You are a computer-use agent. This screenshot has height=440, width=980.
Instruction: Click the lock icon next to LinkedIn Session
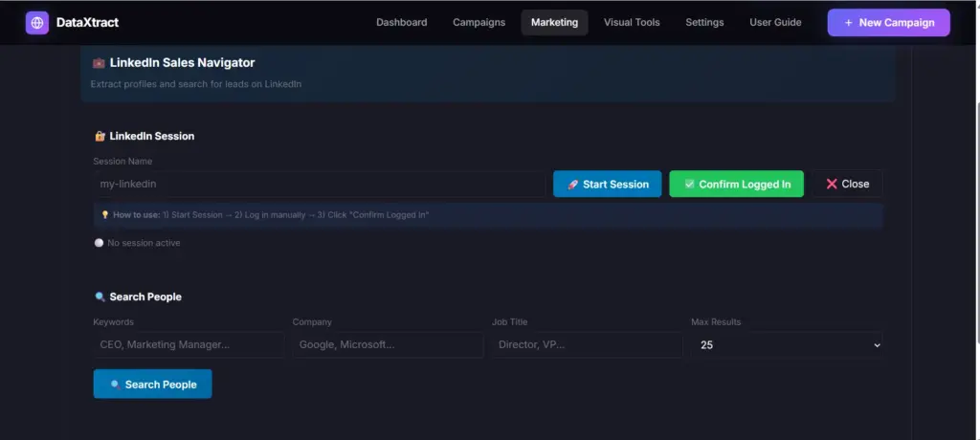point(100,136)
